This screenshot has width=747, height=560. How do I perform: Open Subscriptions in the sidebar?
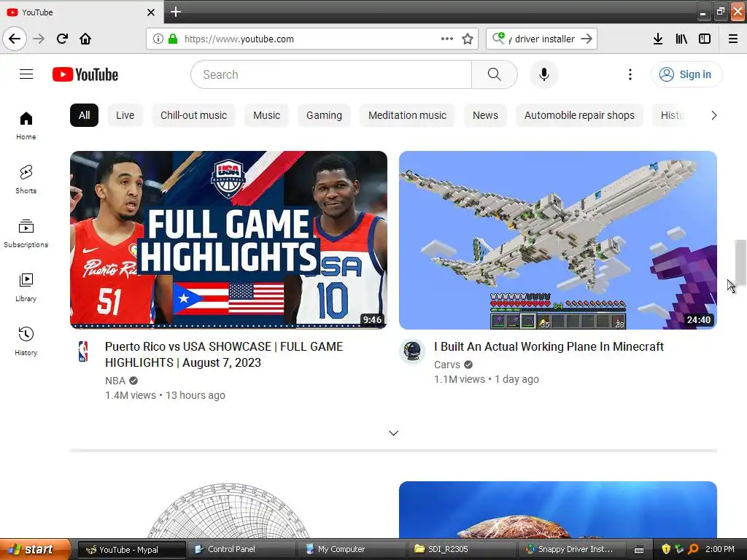coord(26,233)
